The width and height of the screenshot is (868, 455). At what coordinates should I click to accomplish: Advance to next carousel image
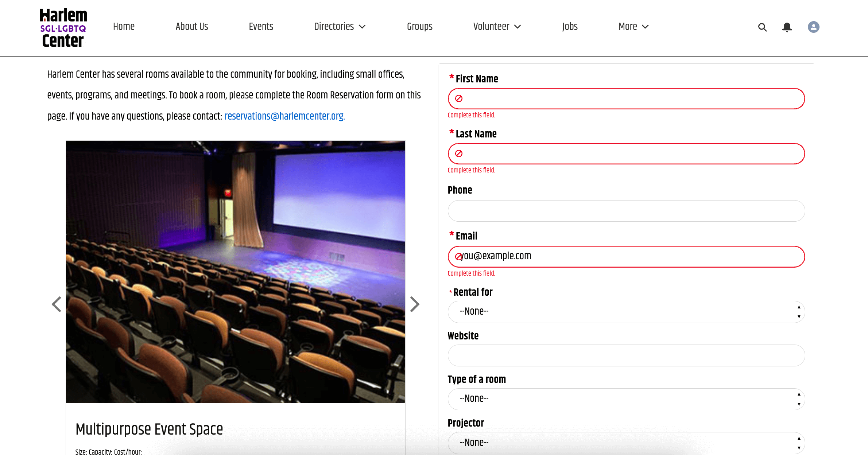click(415, 304)
